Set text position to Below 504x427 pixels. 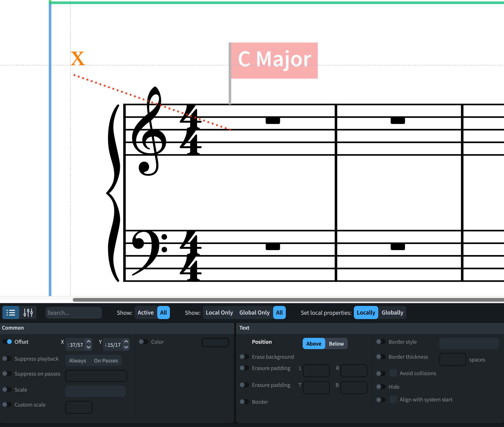[x=336, y=343]
